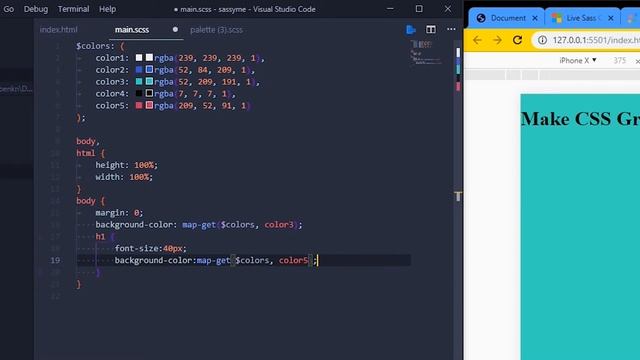640x360 pixels.
Task: Open the Debug menu
Action: click(36, 9)
